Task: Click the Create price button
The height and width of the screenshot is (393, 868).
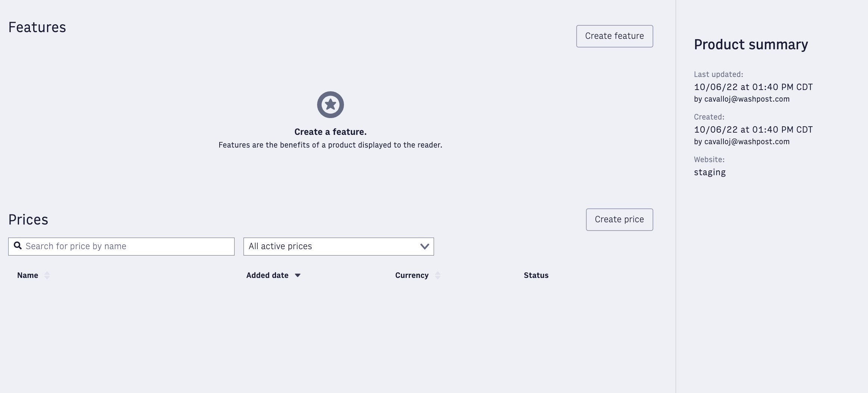Action: point(619,220)
